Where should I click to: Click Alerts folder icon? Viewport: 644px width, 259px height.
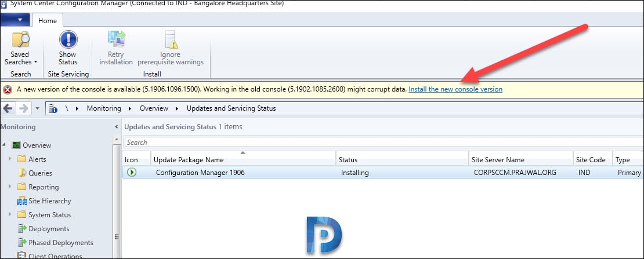pyautogui.click(x=22, y=159)
